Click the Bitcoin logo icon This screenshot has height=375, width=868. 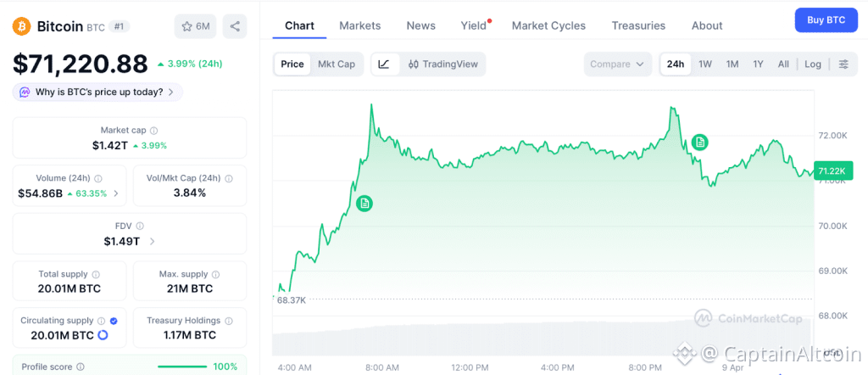click(x=22, y=26)
